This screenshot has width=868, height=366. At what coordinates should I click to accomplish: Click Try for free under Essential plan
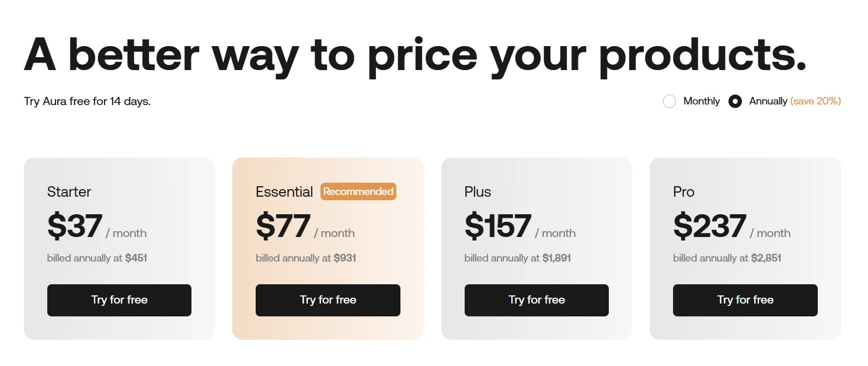[x=327, y=300]
